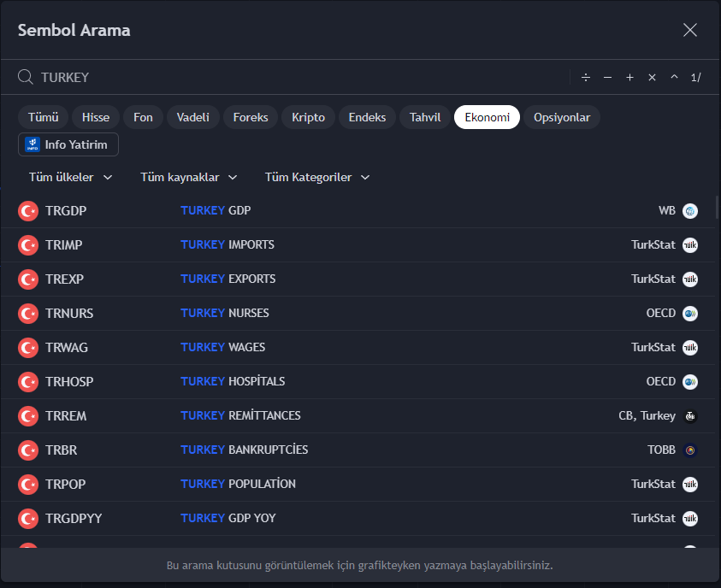Select TRPOP symbol text

65,485
